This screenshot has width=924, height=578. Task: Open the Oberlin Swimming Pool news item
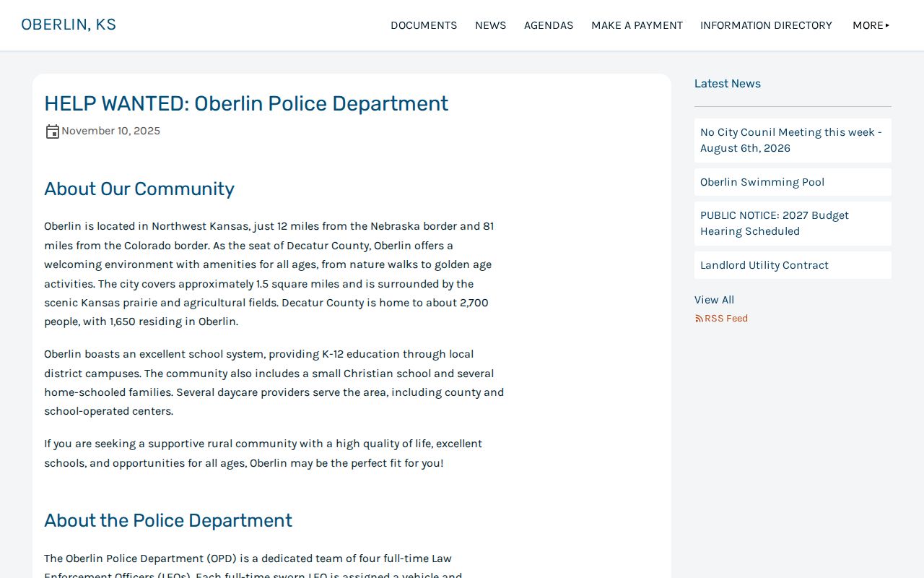point(793,182)
